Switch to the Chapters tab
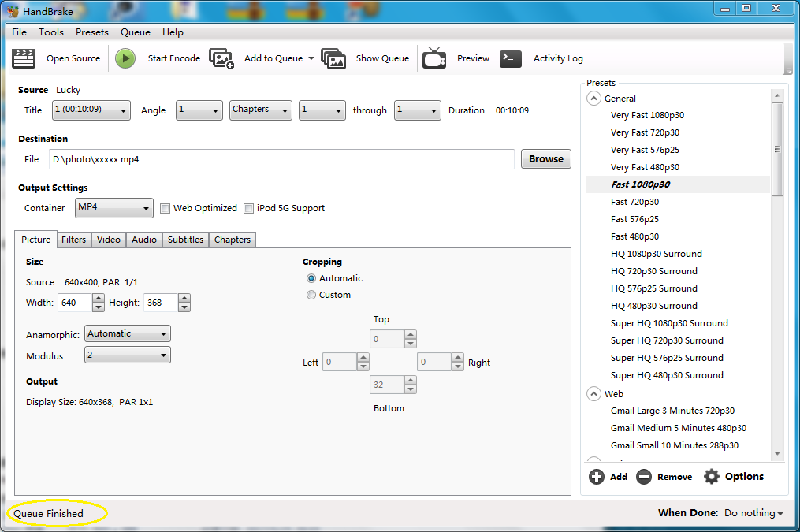Screen dimensions: 800x532 tap(233, 240)
